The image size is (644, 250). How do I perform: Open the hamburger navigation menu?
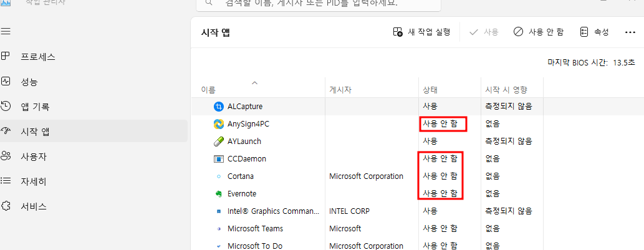(x=6, y=31)
